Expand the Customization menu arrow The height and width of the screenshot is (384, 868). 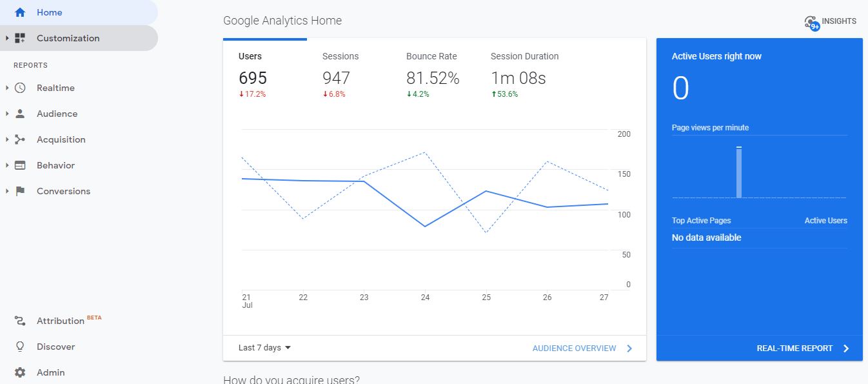click(7, 38)
